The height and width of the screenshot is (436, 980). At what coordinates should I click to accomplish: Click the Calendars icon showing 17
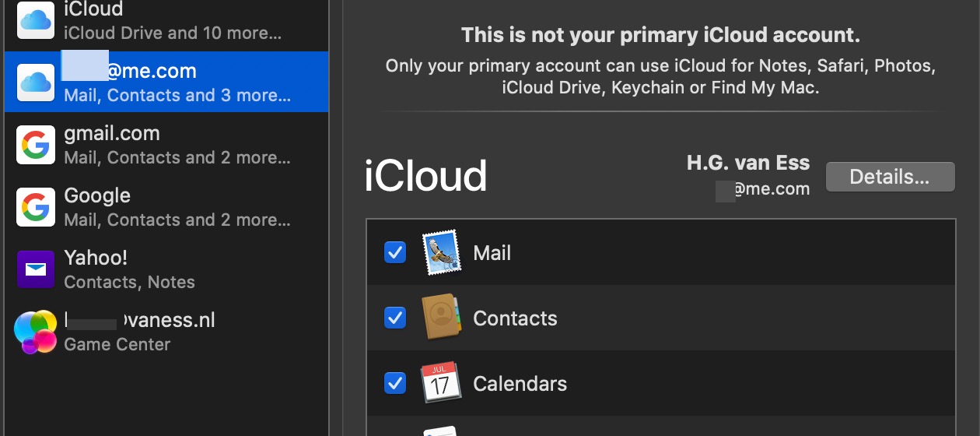coord(441,382)
